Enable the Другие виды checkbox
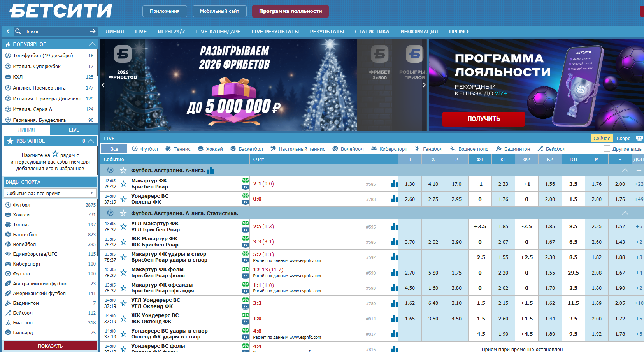 point(607,149)
